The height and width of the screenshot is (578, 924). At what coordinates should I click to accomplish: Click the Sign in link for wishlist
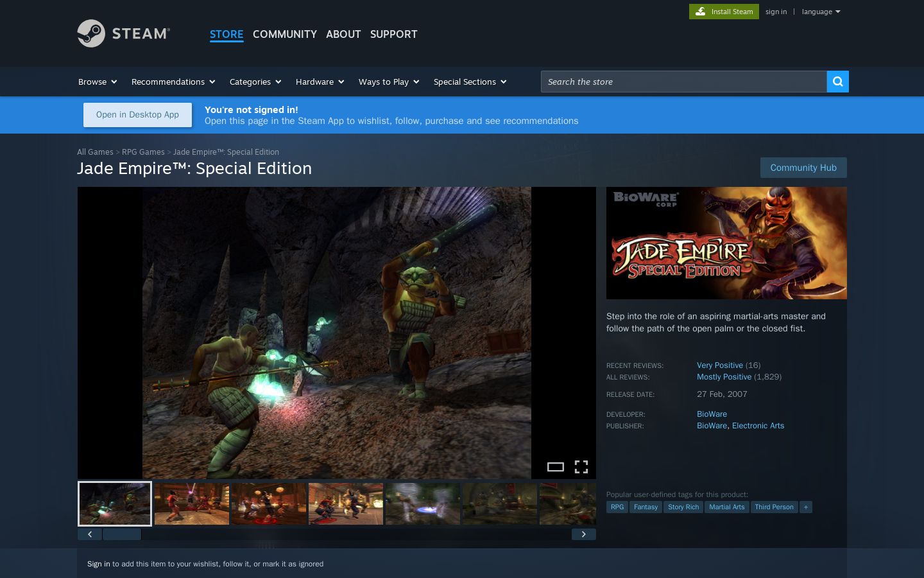[99, 564]
